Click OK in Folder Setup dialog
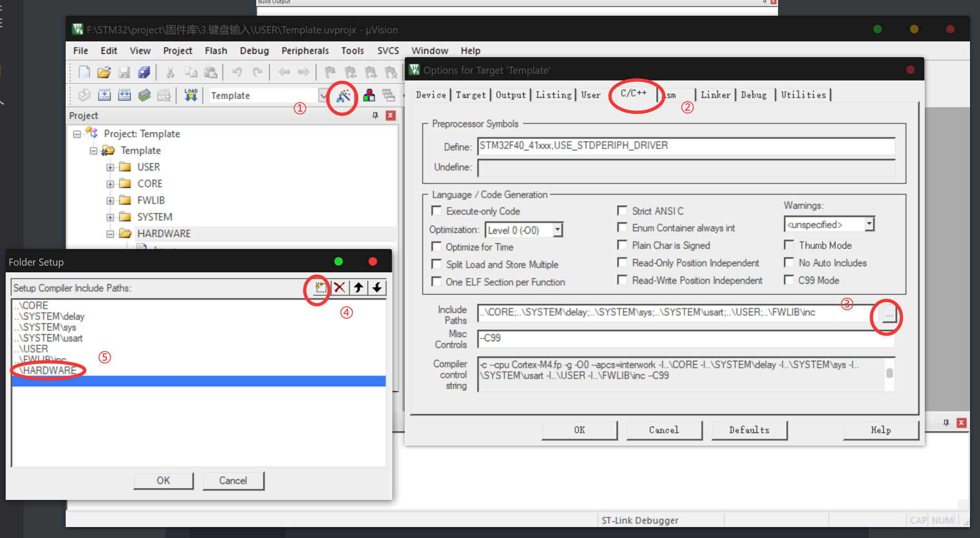Image resolution: width=980 pixels, height=538 pixels. click(163, 480)
